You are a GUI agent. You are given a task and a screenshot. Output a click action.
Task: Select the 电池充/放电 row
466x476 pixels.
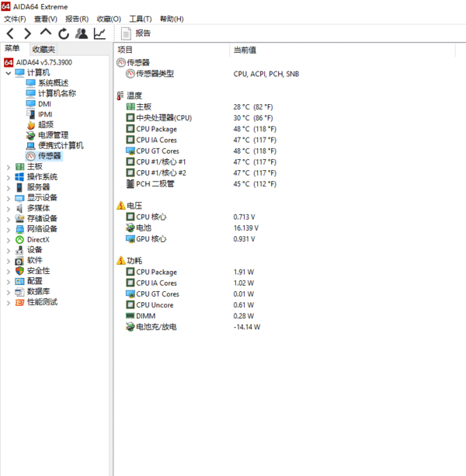[193, 327]
